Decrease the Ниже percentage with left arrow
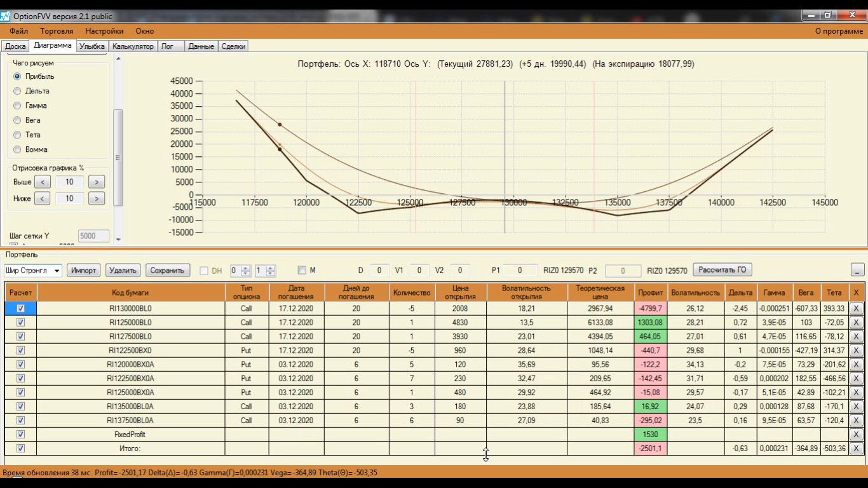Viewport: 868px width, 488px height. pyautogui.click(x=42, y=198)
